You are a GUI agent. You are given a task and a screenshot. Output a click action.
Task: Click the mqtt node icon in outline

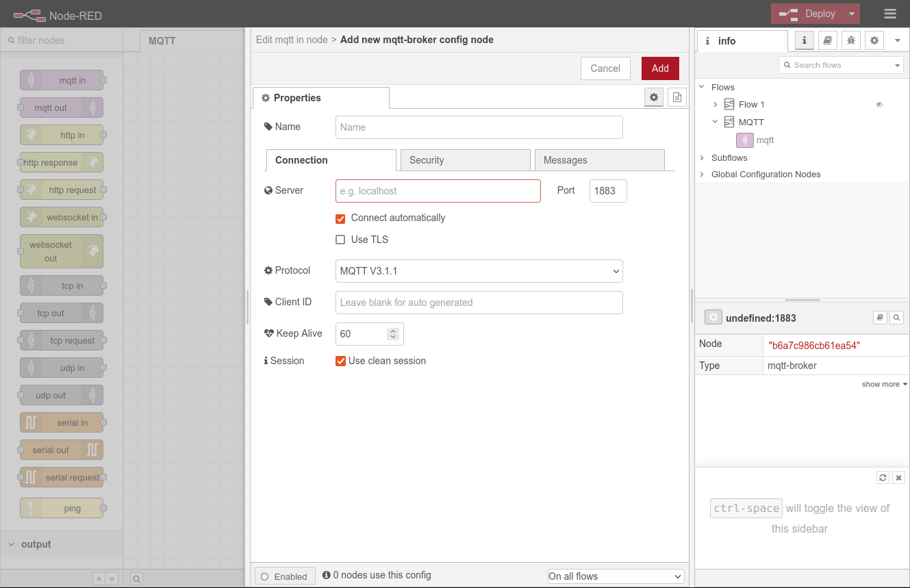coord(744,140)
